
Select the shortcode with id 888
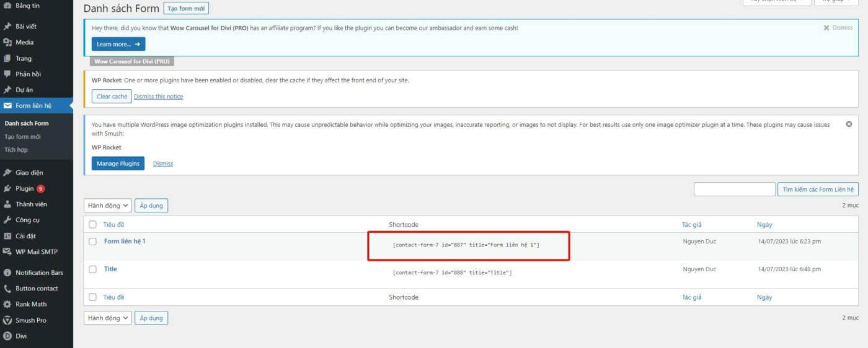pos(453,273)
